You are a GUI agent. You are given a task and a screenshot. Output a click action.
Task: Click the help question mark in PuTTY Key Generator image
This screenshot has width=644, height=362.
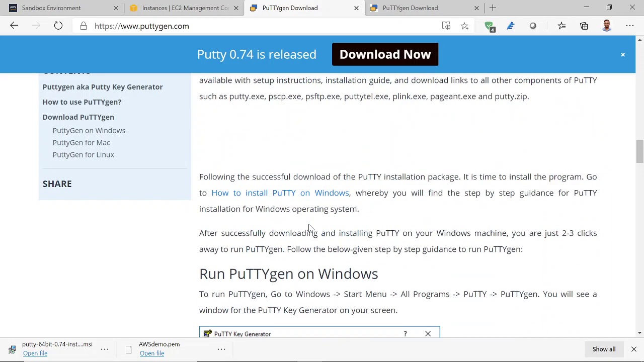point(405,334)
